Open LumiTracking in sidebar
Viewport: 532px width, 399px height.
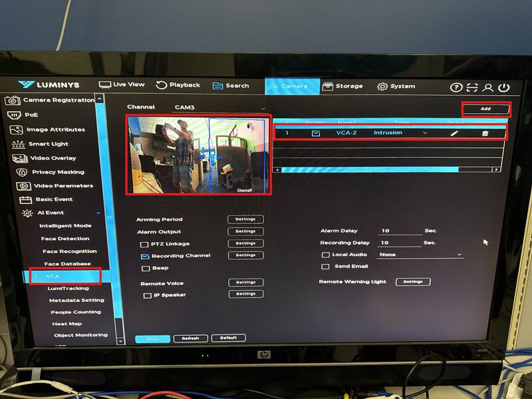pyautogui.click(x=68, y=289)
